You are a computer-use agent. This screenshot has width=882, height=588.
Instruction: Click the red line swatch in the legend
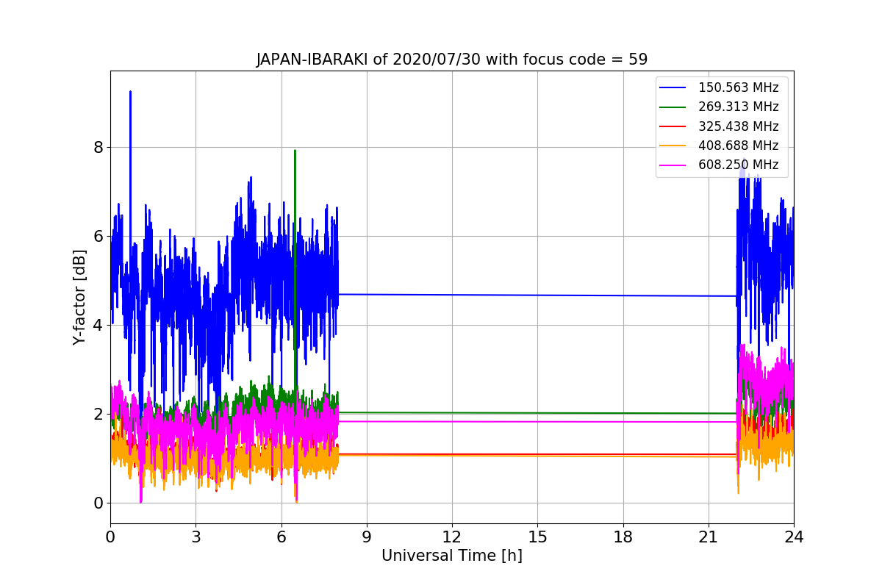[674, 126]
